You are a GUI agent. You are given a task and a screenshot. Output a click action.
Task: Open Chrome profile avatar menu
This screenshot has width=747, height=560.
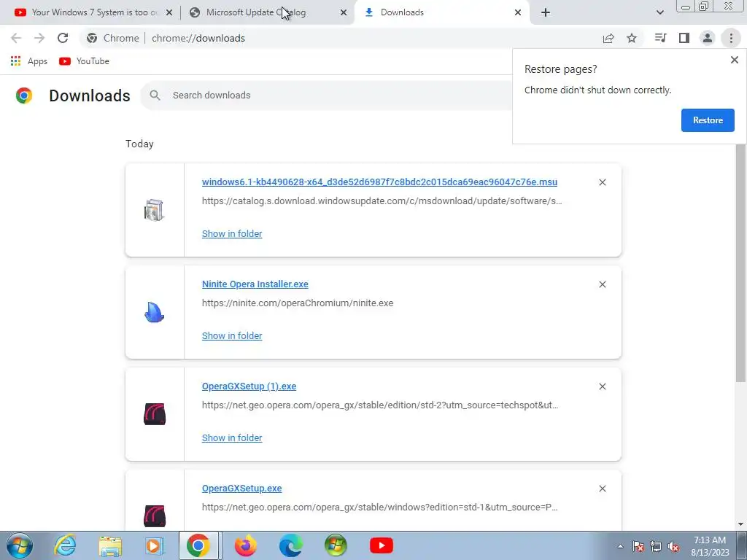tap(708, 38)
